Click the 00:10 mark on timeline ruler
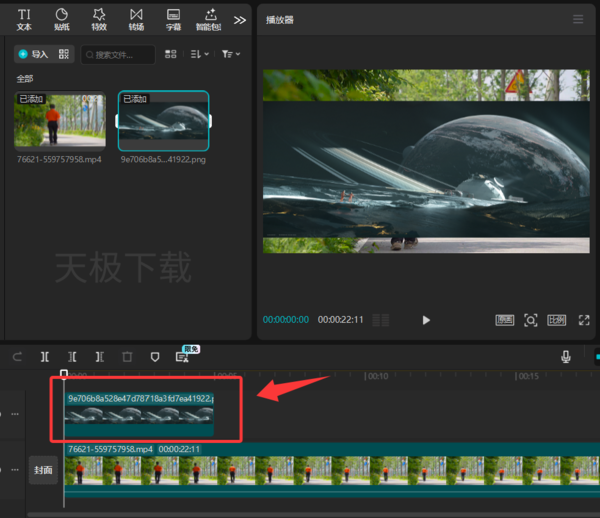This screenshot has height=518, width=600. point(376,376)
